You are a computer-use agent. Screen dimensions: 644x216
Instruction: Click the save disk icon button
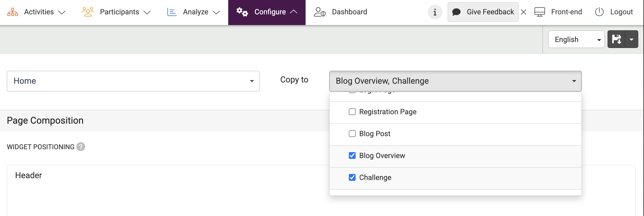[x=616, y=39]
